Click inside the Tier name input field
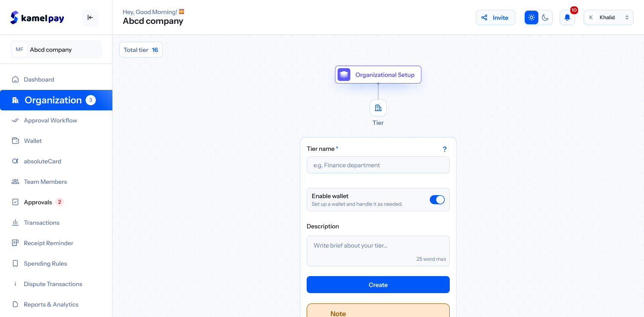Viewport: 644px width, 317px height. point(378,165)
